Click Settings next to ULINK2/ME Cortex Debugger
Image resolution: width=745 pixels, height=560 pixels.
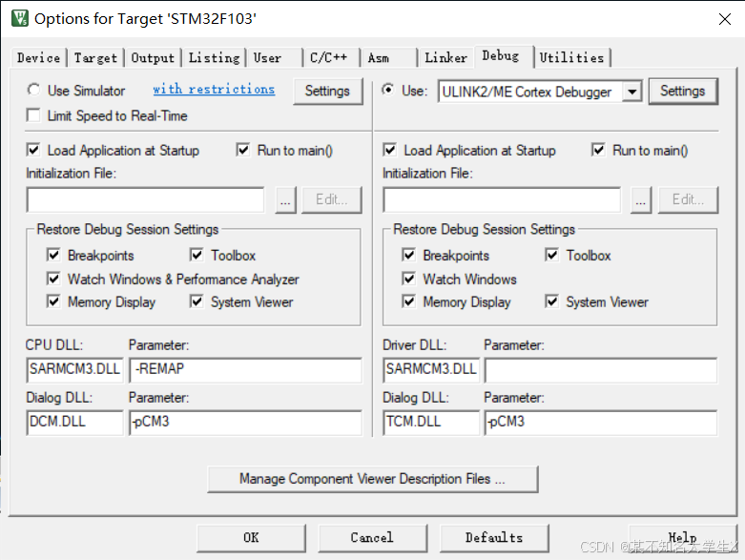tap(683, 92)
